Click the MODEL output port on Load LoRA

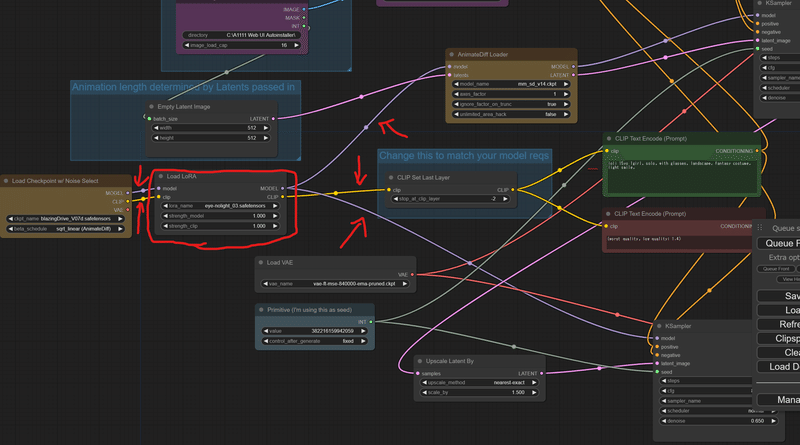283,188
